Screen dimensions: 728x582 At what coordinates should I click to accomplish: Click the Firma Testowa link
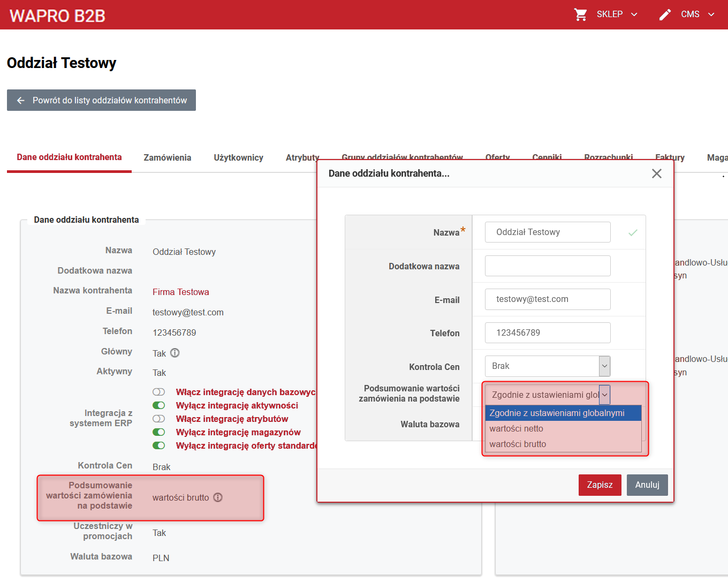coord(181,292)
